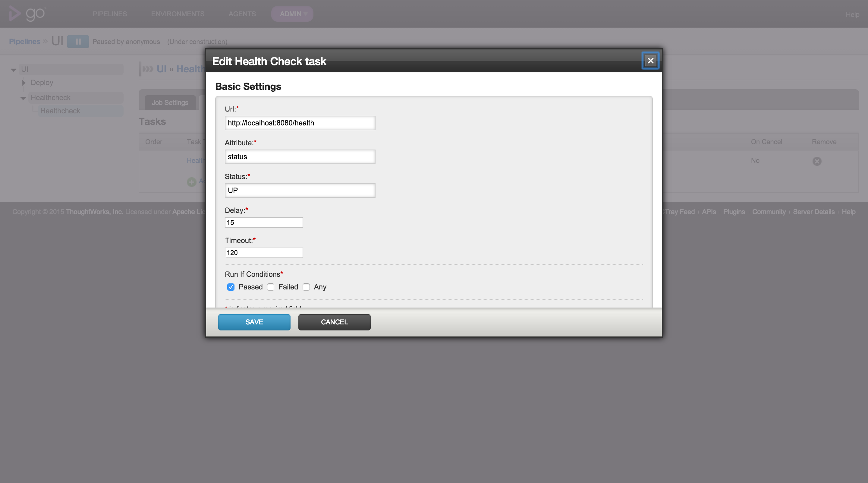Click the Job Settings tab
This screenshot has height=483, width=868.
(170, 101)
